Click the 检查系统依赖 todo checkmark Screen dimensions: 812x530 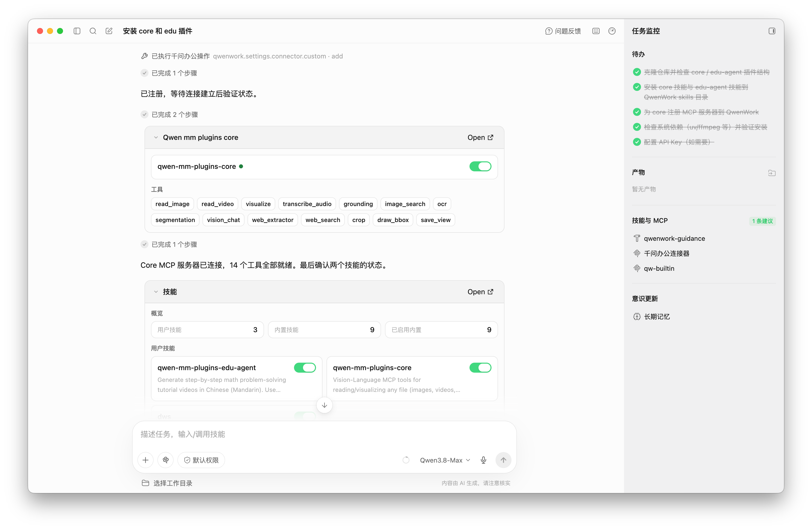tap(637, 127)
